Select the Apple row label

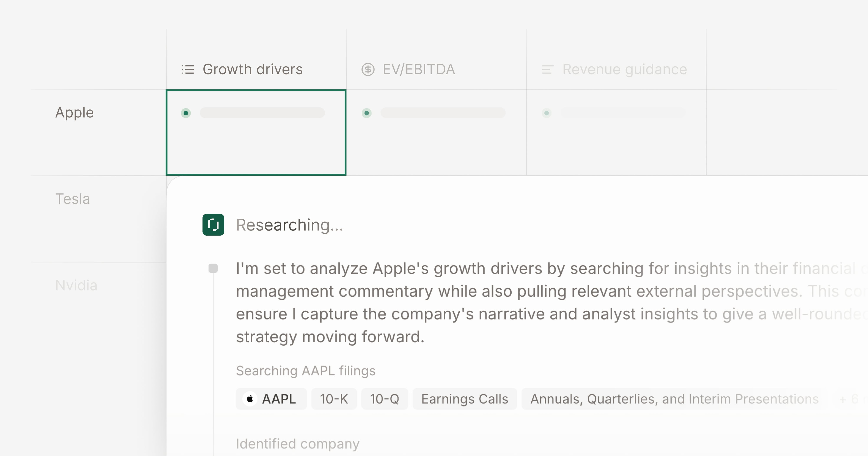74,113
